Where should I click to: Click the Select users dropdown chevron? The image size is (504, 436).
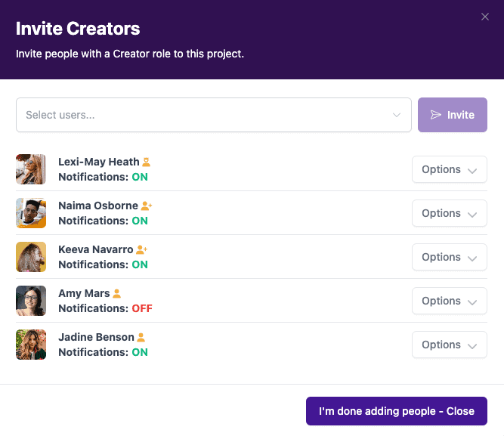tap(397, 115)
